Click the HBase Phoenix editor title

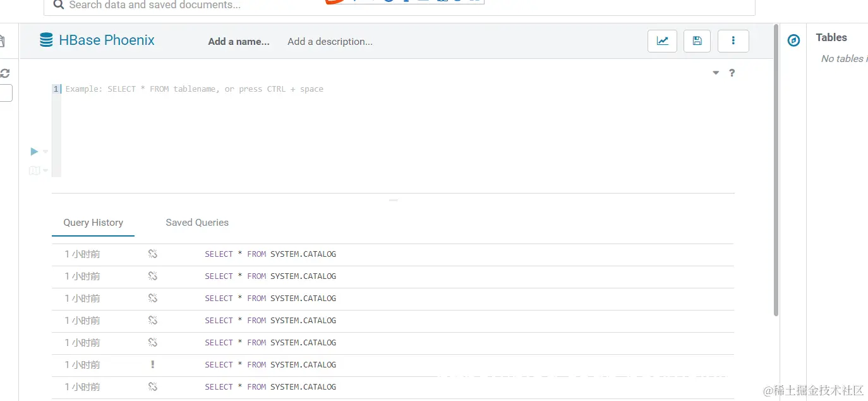[x=106, y=40]
